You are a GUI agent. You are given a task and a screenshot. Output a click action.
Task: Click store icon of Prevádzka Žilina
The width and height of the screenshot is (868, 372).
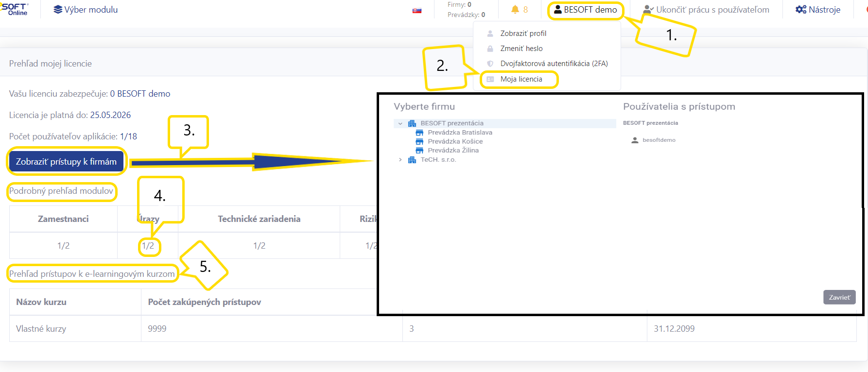click(419, 151)
